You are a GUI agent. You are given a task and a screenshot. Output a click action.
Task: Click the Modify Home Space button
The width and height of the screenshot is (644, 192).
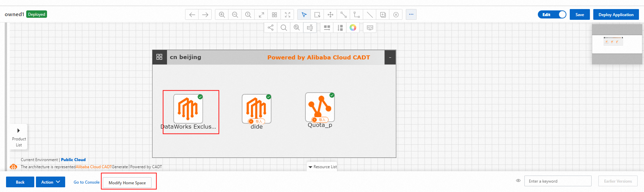(x=127, y=183)
